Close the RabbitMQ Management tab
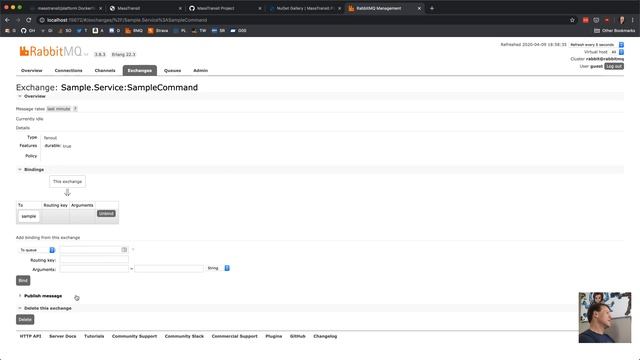This screenshot has width=640, height=360. coord(419,8)
